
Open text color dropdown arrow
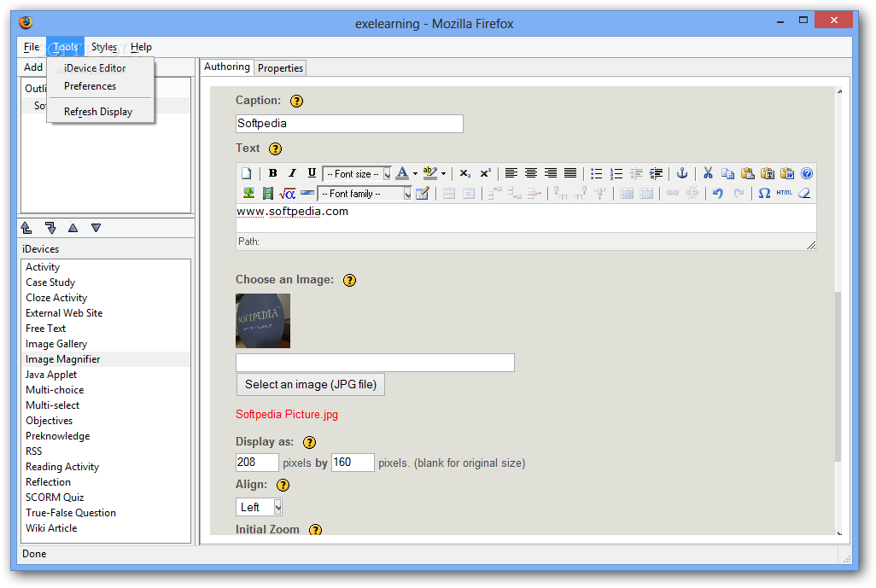tap(415, 173)
